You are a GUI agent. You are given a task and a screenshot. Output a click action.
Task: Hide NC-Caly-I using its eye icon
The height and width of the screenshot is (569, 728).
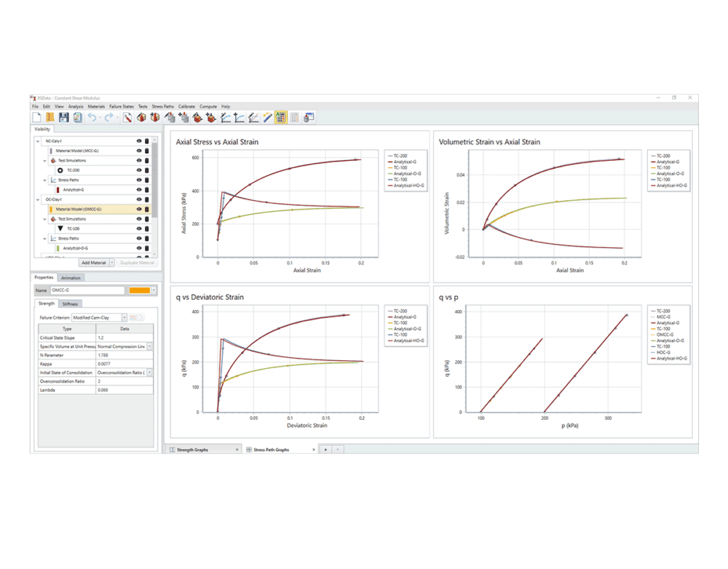point(138,141)
